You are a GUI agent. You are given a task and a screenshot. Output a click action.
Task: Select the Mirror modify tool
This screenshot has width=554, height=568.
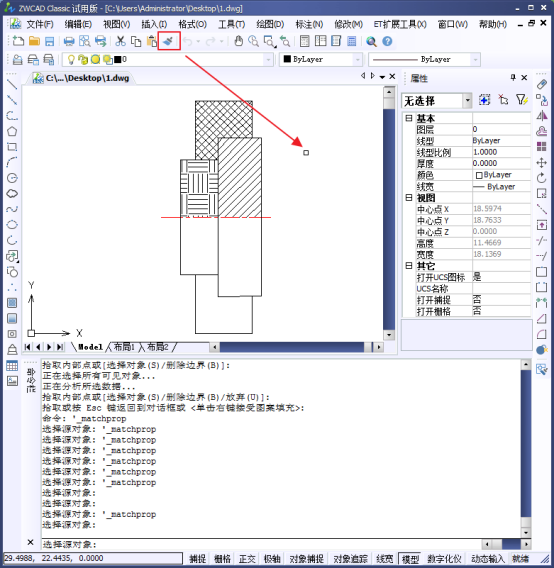click(x=542, y=116)
